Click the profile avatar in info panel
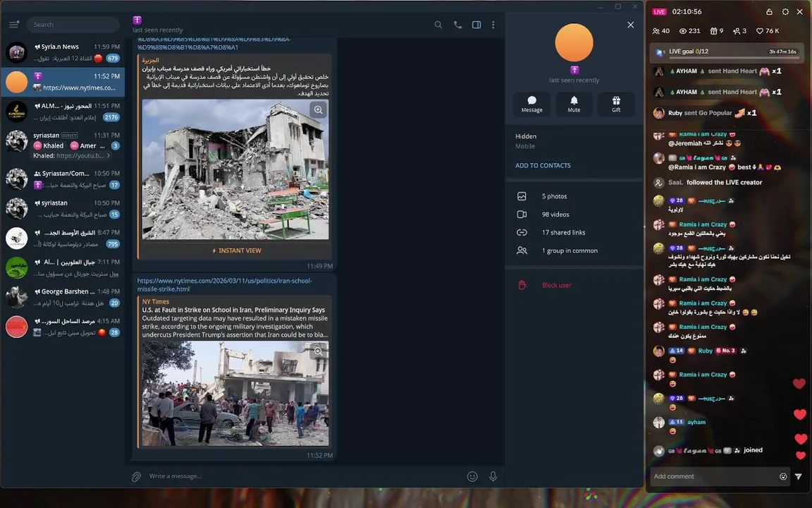 click(x=574, y=42)
